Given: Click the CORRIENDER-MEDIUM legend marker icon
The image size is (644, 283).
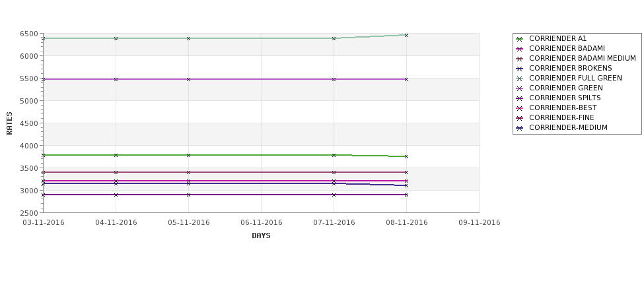Looking at the screenshot, I should [520, 128].
